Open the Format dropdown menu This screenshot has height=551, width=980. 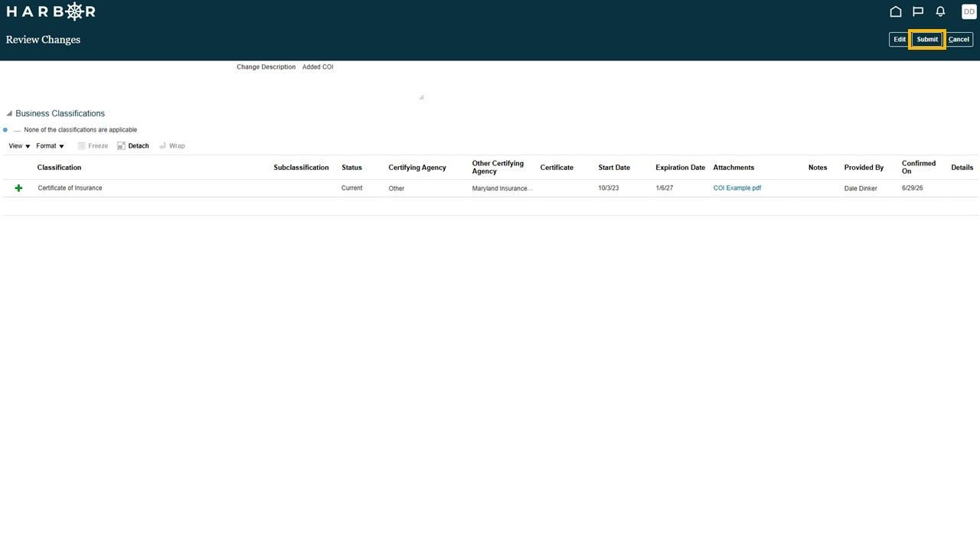pos(50,146)
